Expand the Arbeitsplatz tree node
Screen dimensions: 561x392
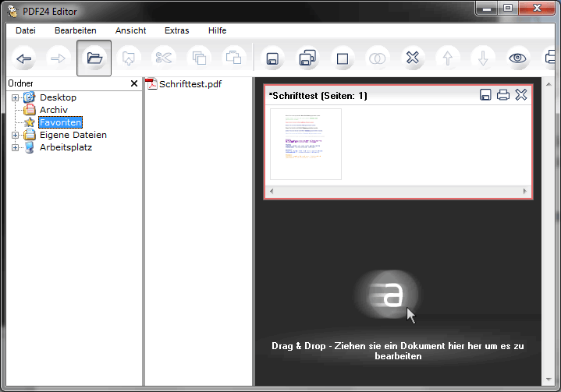tap(15, 147)
